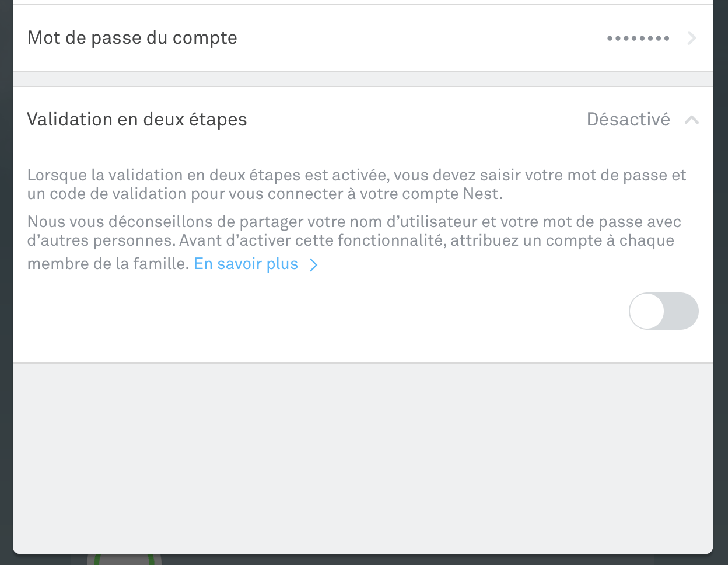Click the white knob of the toggle
The image size is (728, 565).
click(647, 311)
